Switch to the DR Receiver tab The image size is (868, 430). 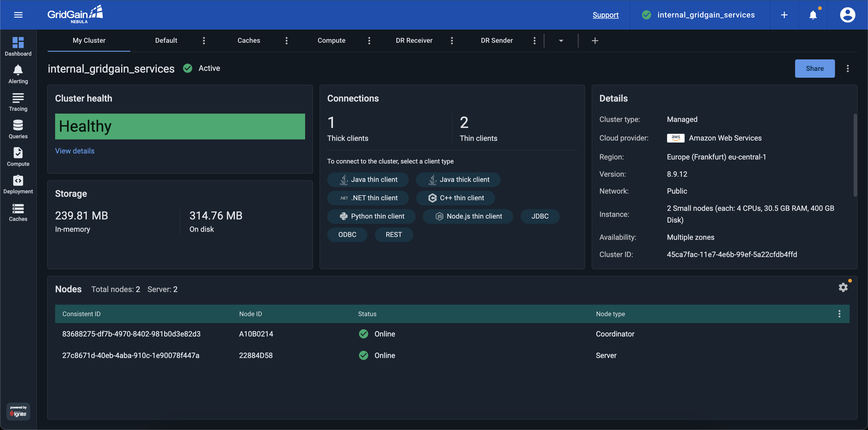coord(414,40)
